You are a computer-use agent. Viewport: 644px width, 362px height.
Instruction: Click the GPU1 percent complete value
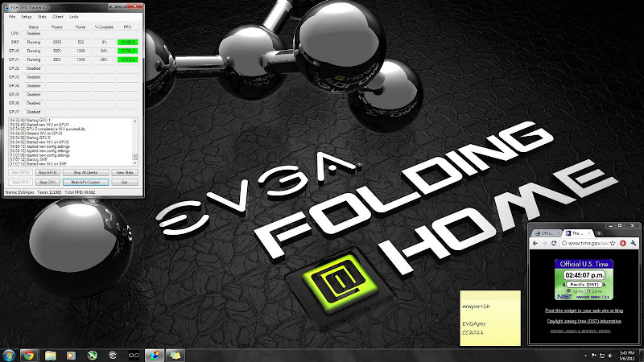pyautogui.click(x=104, y=60)
